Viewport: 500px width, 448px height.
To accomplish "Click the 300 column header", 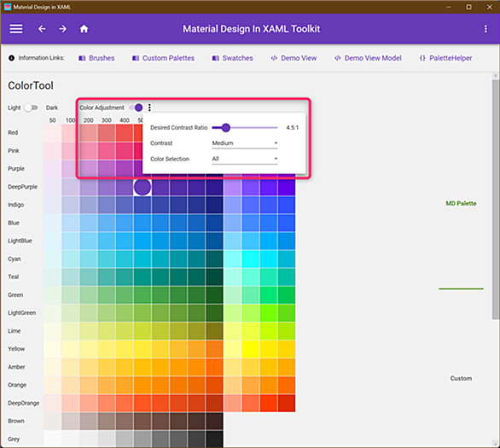I will coord(107,120).
